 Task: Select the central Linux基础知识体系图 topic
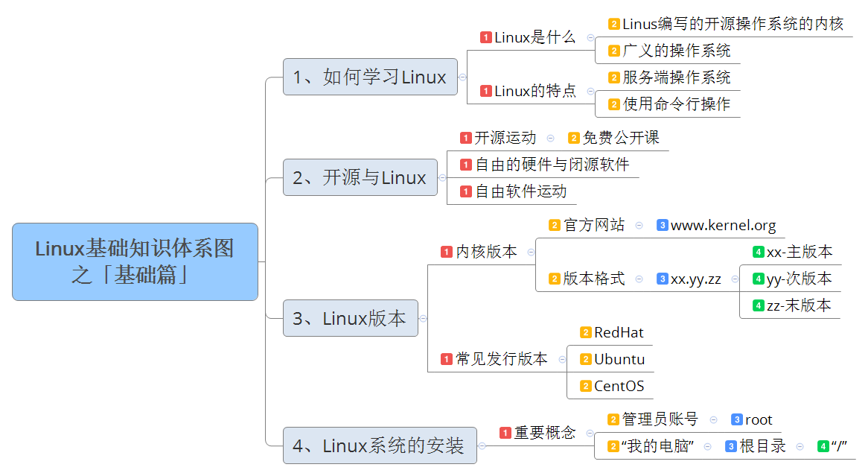point(135,262)
